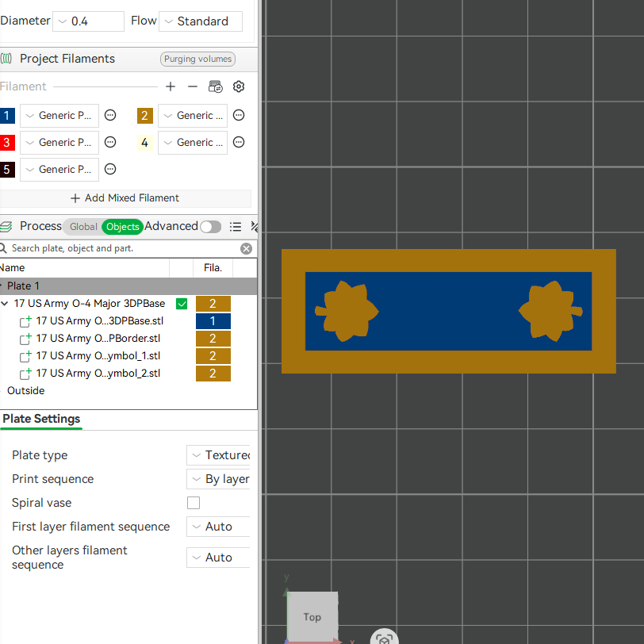Open the Flow Standard dropdown

point(201,21)
